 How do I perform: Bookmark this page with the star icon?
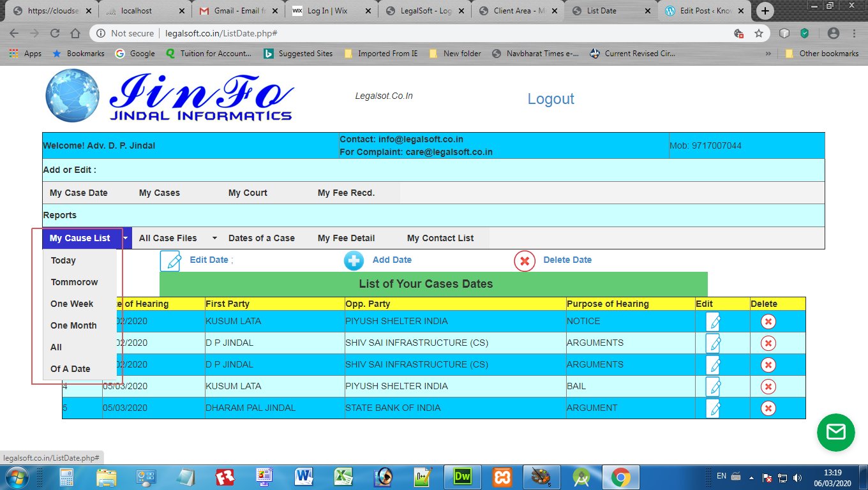(x=758, y=33)
